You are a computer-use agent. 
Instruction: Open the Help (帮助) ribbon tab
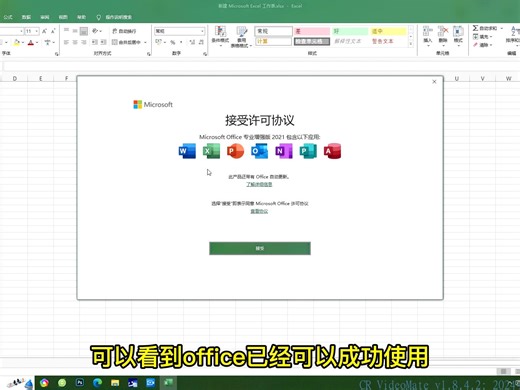pyautogui.click(x=81, y=17)
